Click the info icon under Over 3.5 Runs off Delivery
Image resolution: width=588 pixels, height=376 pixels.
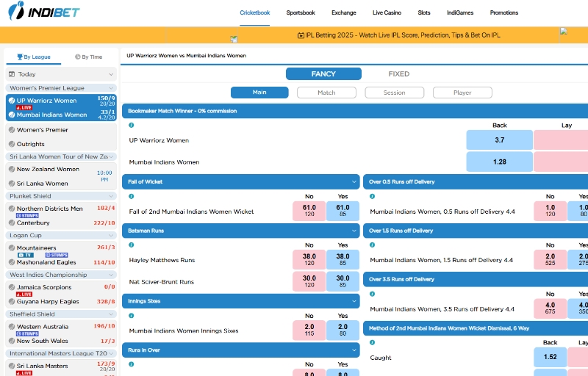(372, 294)
